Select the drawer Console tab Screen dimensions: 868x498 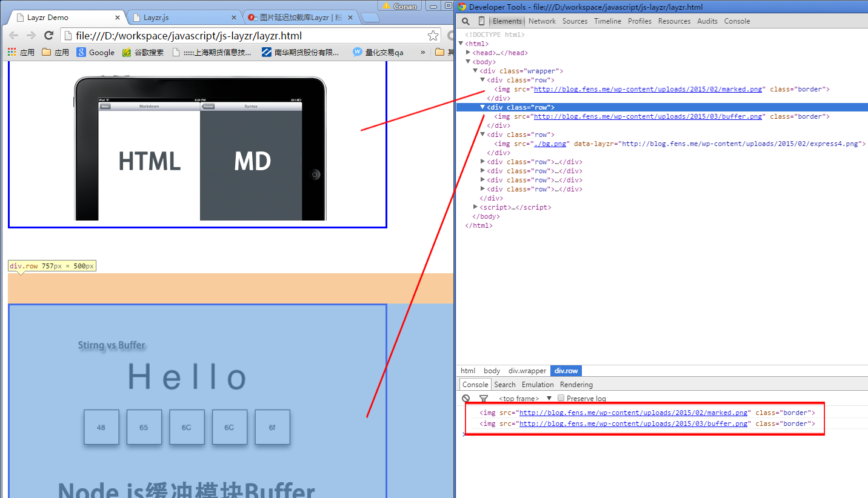pyautogui.click(x=475, y=385)
